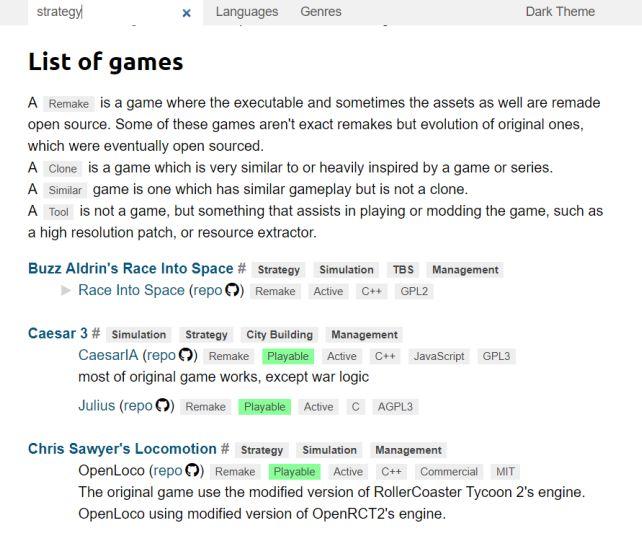Image resolution: width=642 pixels, height=543 pixels.
Task: Click the Active tag on Julius row
Action: (319, 407)
